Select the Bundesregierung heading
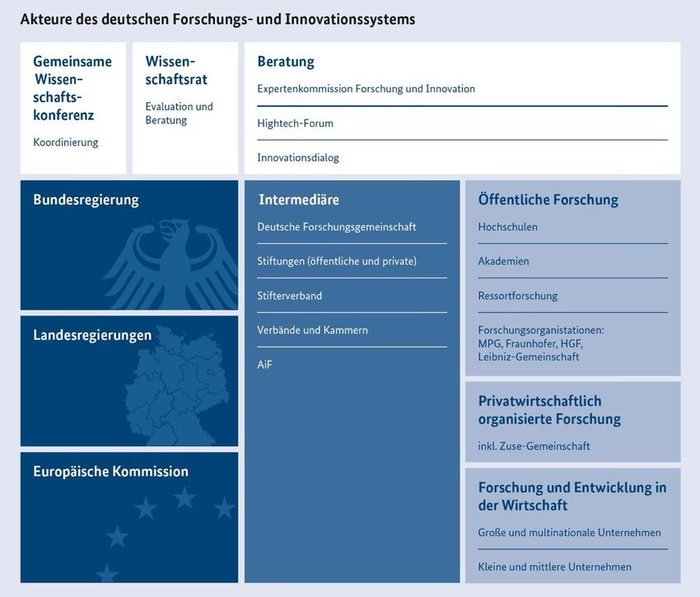Viewport: 700px width, 597px height. pyautogui.click(x=86, y=199)
